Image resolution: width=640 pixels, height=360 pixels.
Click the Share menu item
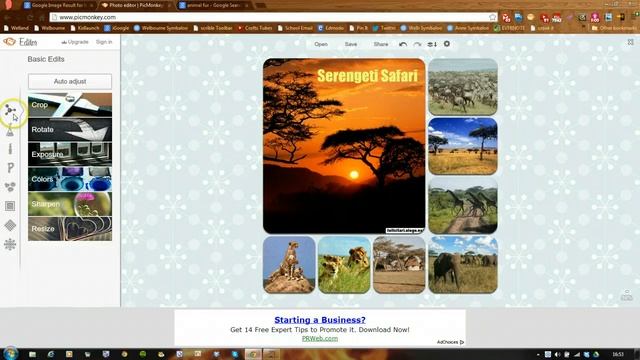[381, 44]
